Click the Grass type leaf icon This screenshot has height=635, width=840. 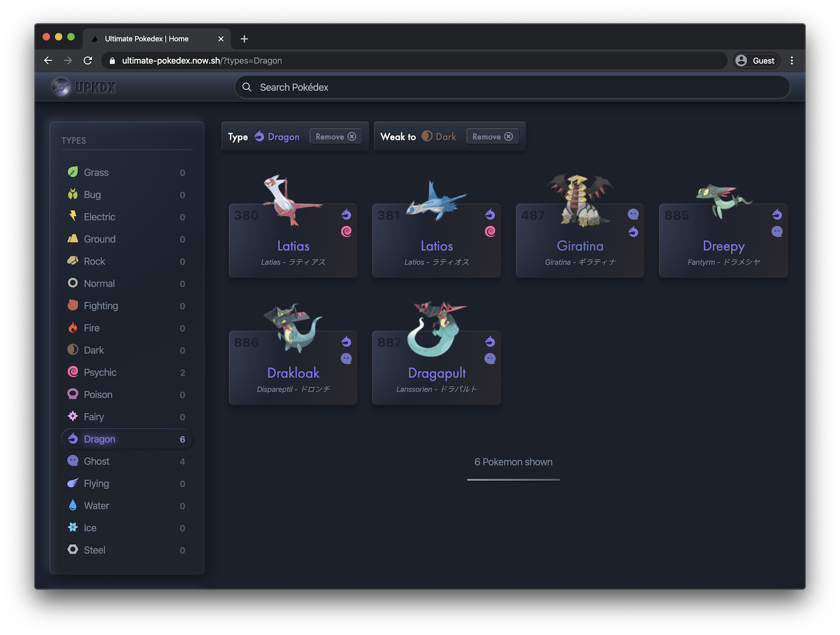73,172
